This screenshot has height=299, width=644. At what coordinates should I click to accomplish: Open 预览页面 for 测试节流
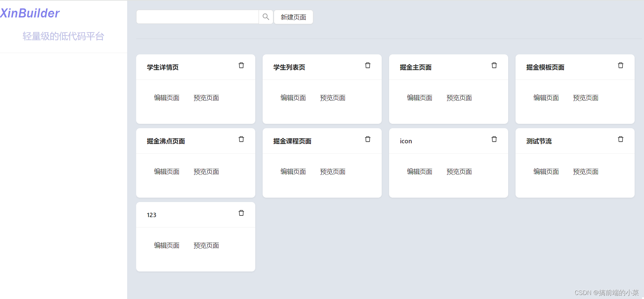(586, 171)
